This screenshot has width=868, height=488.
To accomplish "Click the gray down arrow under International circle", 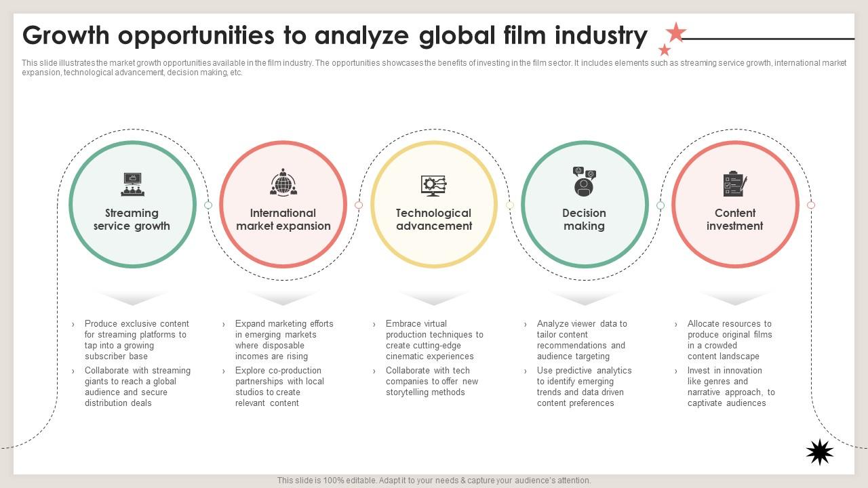I will click(x=283, y=298).
